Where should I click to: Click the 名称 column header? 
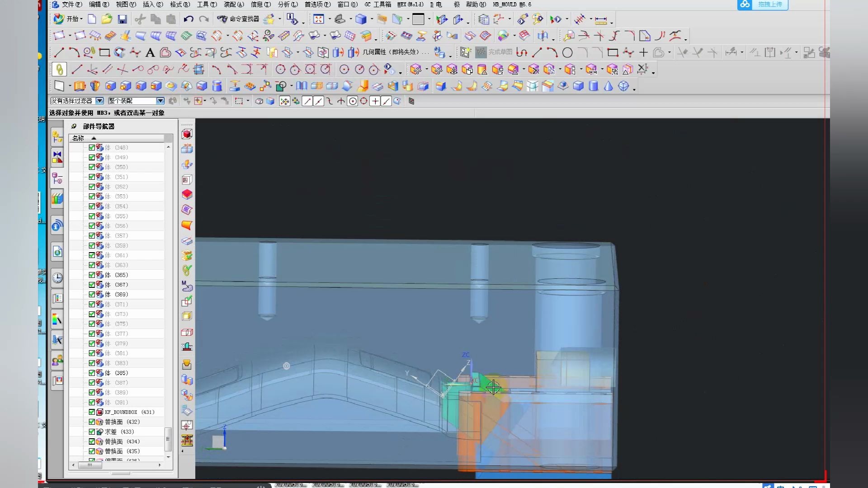pyautogui.click(x=79, y=138)
